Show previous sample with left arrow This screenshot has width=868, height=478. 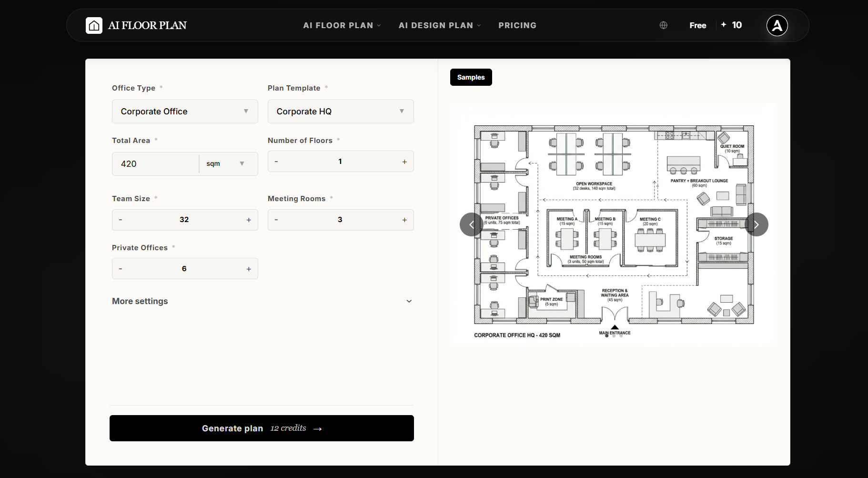471,224
